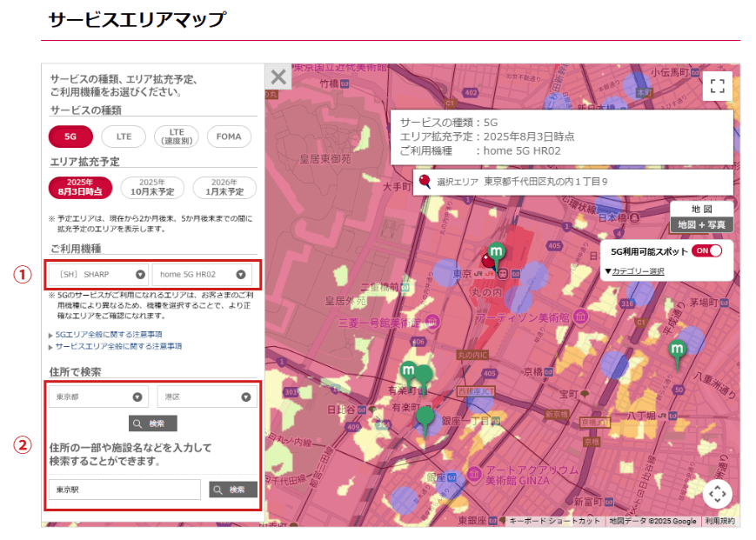This screenshot has width=756, height=540.
Task: Click the 選択エリア address box
Action: point(573,182)
